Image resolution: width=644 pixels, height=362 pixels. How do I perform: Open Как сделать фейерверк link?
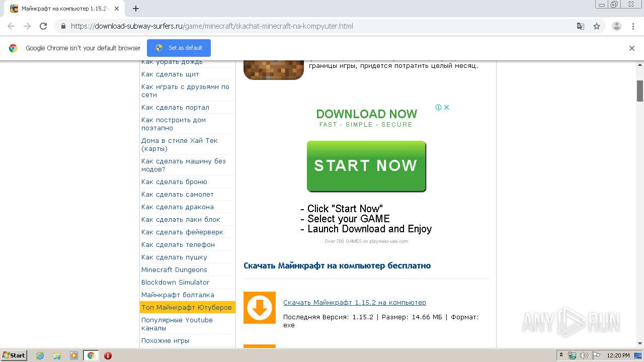182,232
